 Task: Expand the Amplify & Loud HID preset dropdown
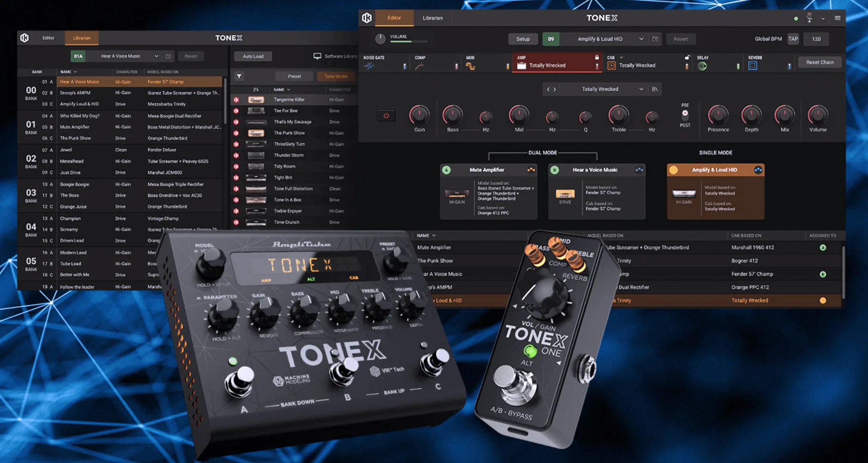coord(641,39)
